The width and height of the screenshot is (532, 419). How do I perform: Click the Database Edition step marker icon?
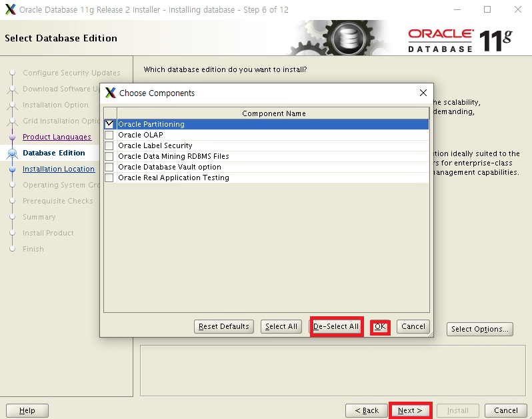point(13,153)
